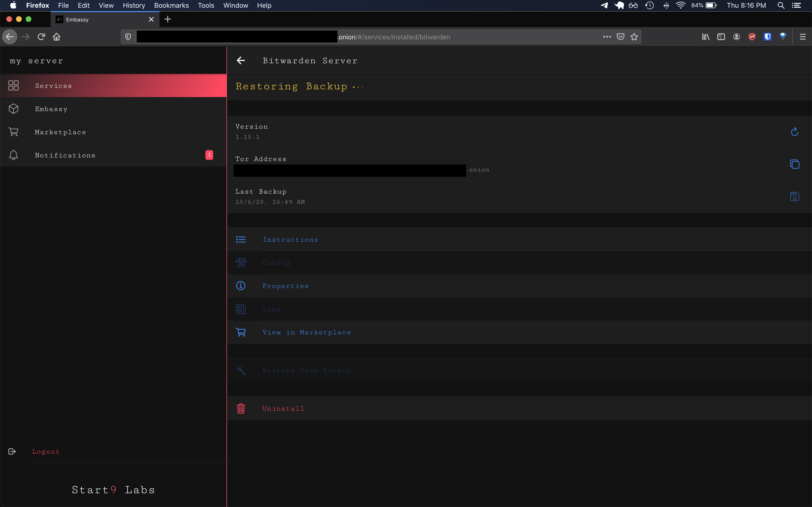Open the Notifications page
This screenshot has width=812, height=507.
65,155
